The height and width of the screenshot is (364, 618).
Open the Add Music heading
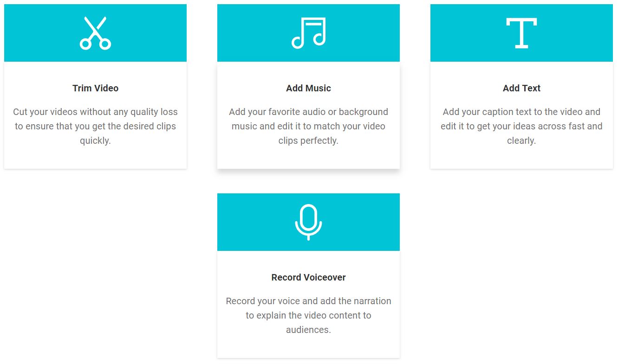pyautogui.click(x=308, y=88)
